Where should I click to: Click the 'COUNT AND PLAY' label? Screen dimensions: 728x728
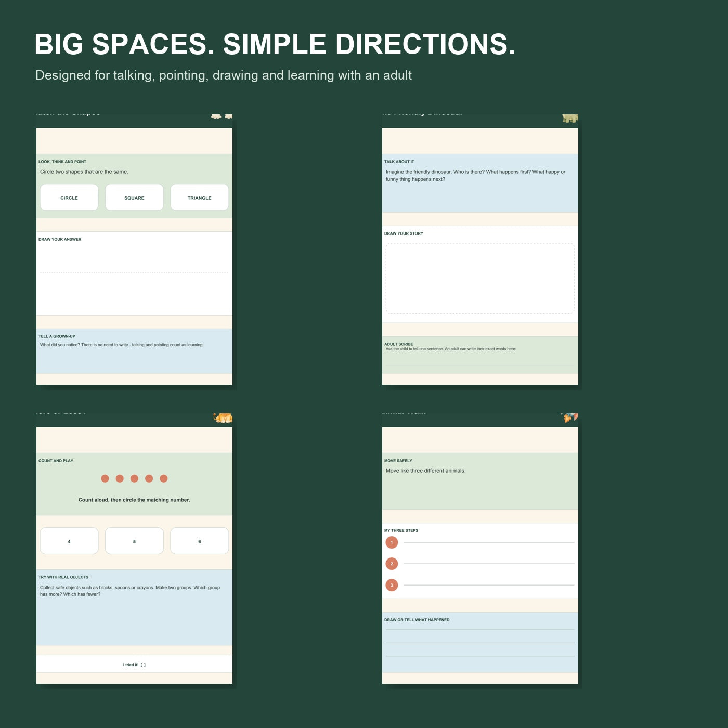pos(56,461)
